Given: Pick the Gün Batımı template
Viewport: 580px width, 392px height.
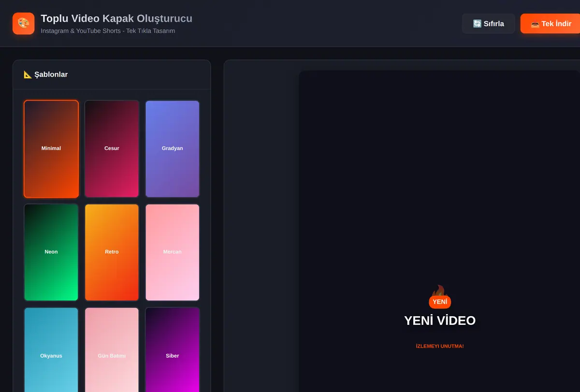Looking at the screenshot, I should tap(112, 350).
